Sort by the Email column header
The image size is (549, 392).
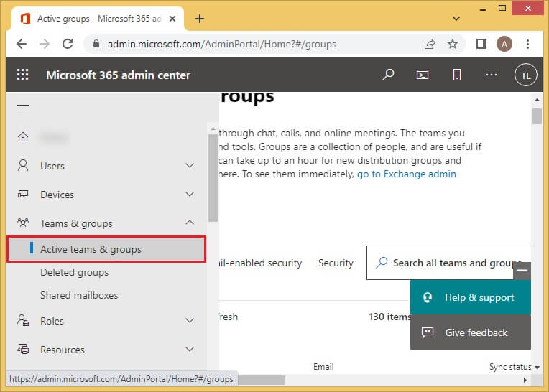point(323,367)
